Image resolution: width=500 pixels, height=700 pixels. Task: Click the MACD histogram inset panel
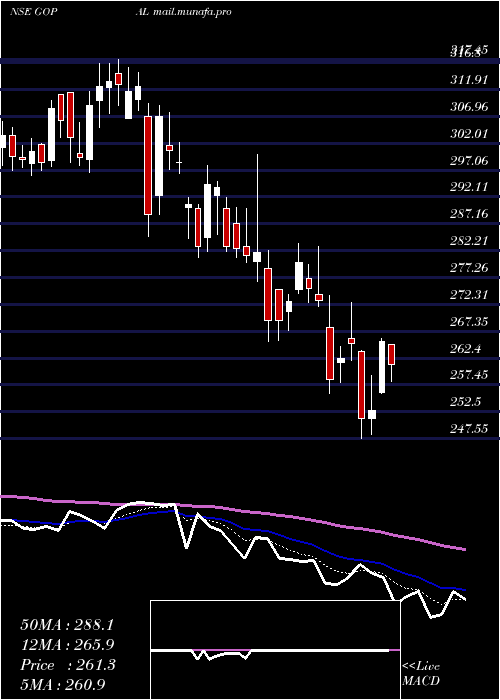point(275,650)
